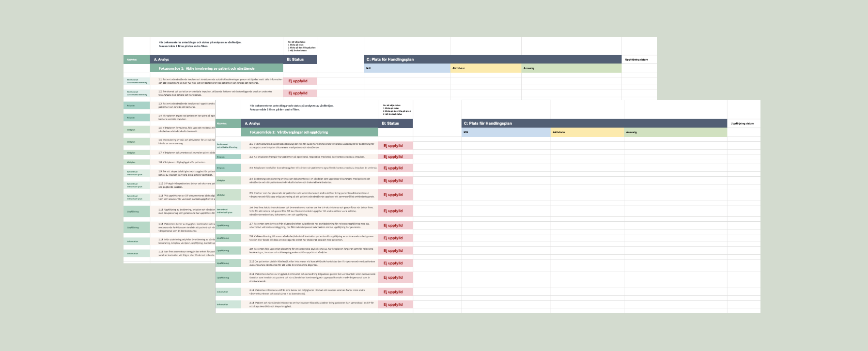Open status dropdown for row 2.11
The image size is (868, 351).
tap(395, 277)
